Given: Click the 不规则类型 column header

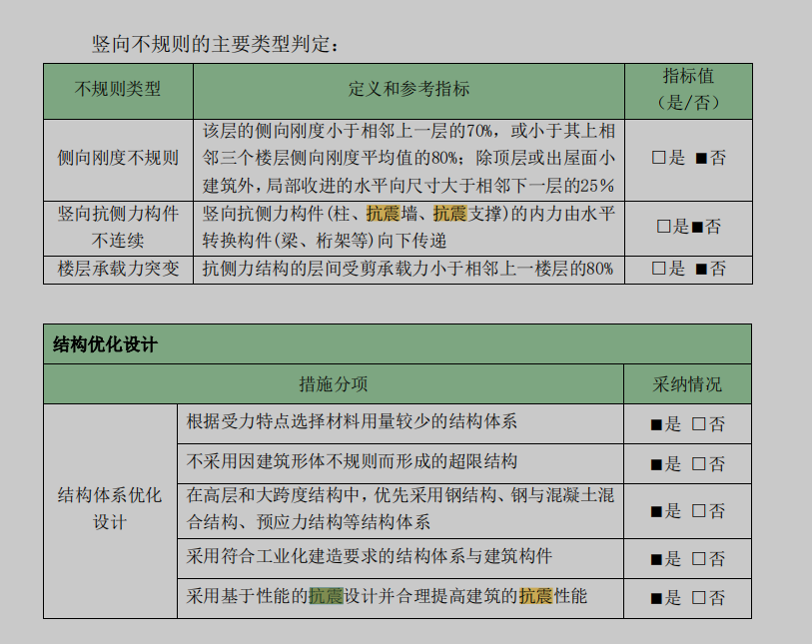Looking at the screenshot, I should coord(118,90).
